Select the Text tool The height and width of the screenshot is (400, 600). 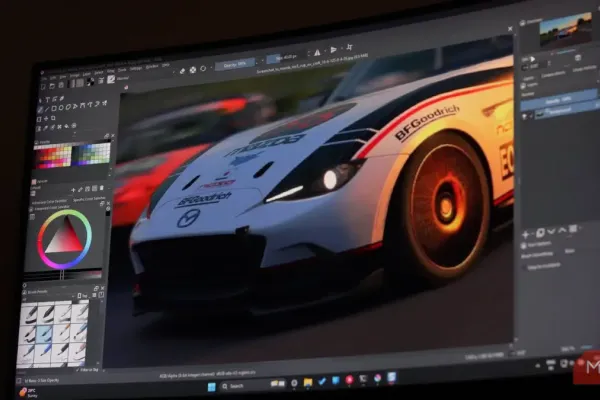[x=48, y=99]
